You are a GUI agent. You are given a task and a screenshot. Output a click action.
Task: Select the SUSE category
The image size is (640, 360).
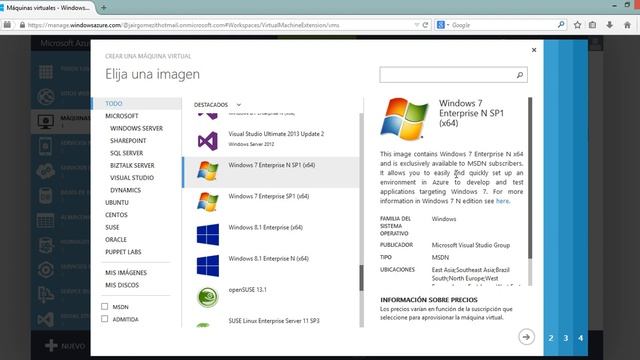point(112,227)
